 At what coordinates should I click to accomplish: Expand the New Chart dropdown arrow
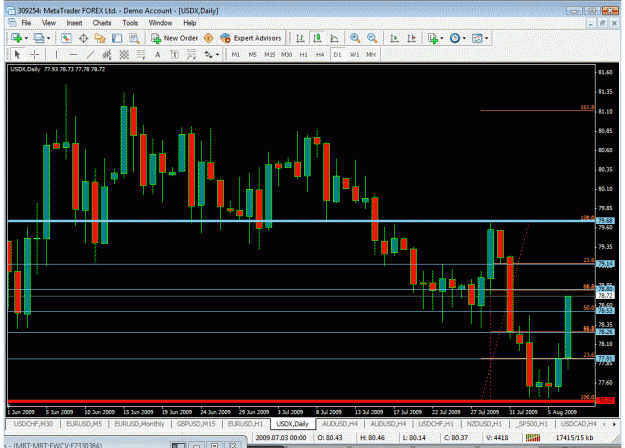[26, 38]
